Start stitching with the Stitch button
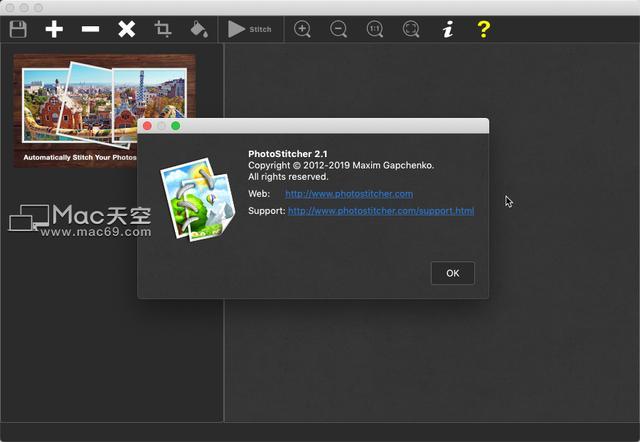This screenshot has height=442, width=640. coord(250,29)
